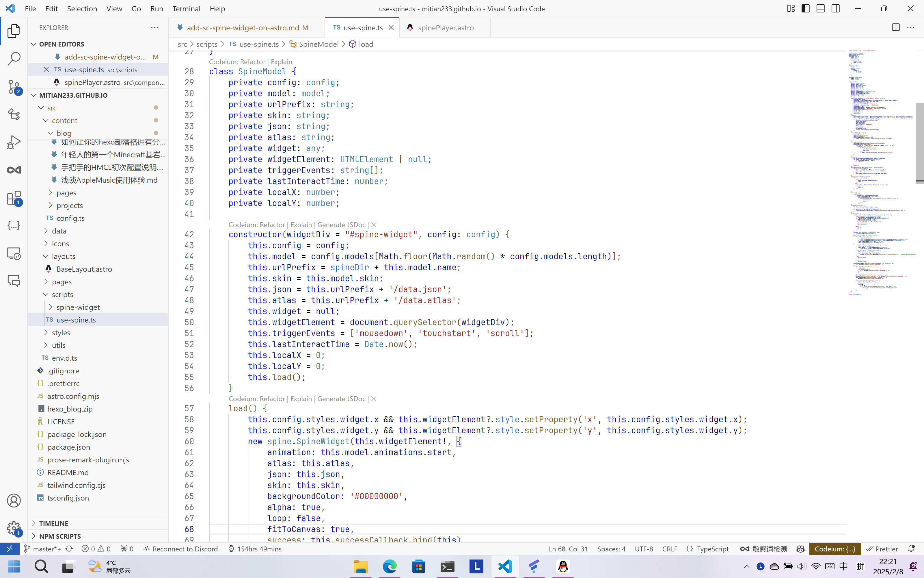Open the File menu

coord(30,8)
